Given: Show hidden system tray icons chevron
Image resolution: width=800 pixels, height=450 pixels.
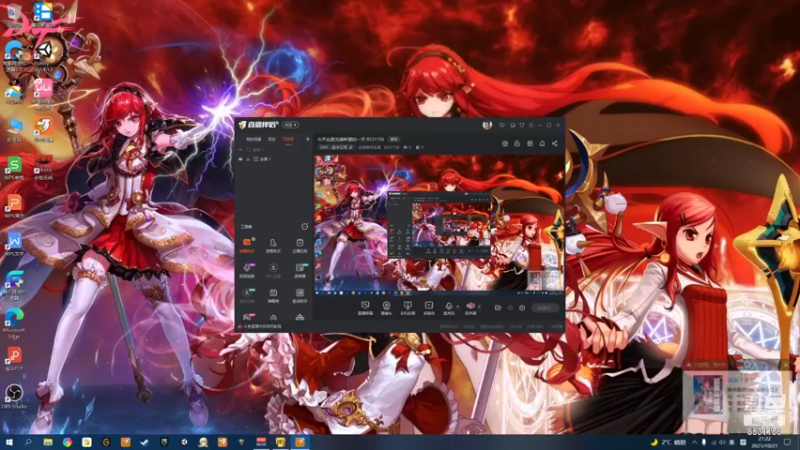Looking at the screenshot, I should pos(694,442).
